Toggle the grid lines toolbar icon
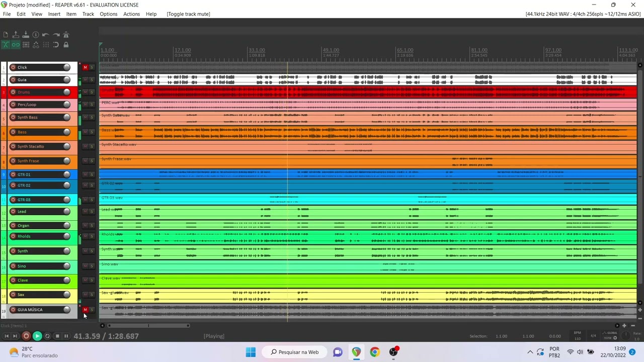This screenshot has height=362, width=644. coord(46,45)
